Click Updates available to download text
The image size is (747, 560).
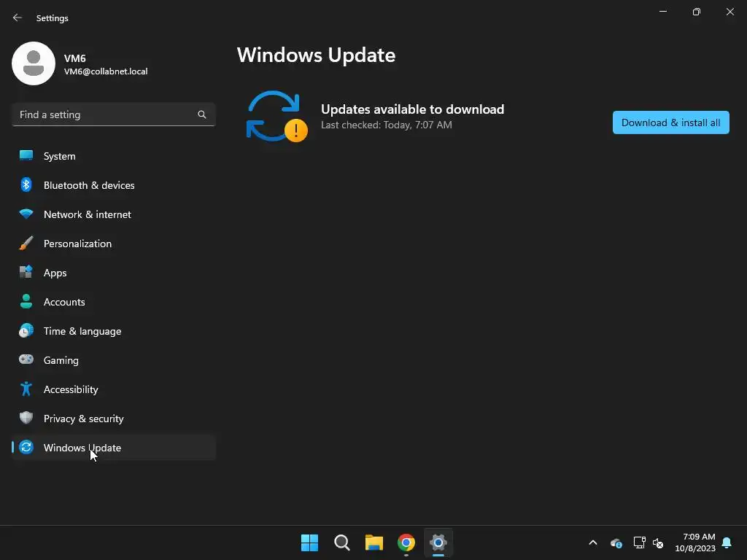413,109
